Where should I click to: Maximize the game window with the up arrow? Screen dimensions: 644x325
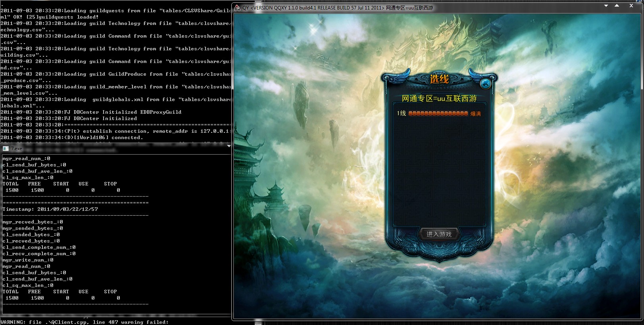pyautogui.click(x=617, y=6)
